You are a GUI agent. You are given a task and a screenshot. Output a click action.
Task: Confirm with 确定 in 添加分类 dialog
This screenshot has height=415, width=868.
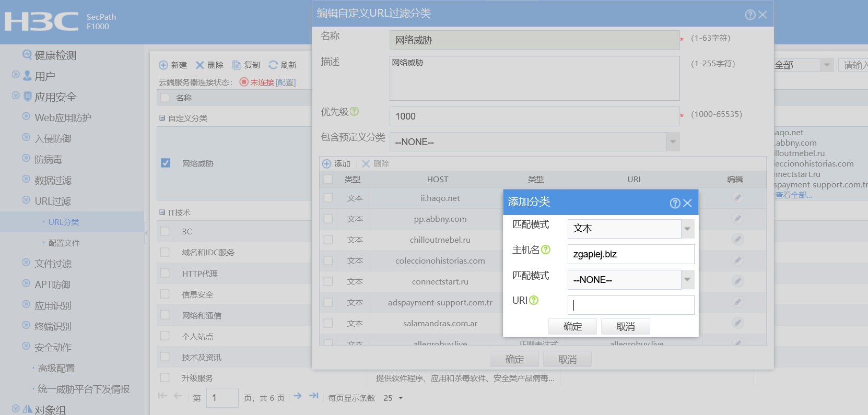(x=572, y=326)
